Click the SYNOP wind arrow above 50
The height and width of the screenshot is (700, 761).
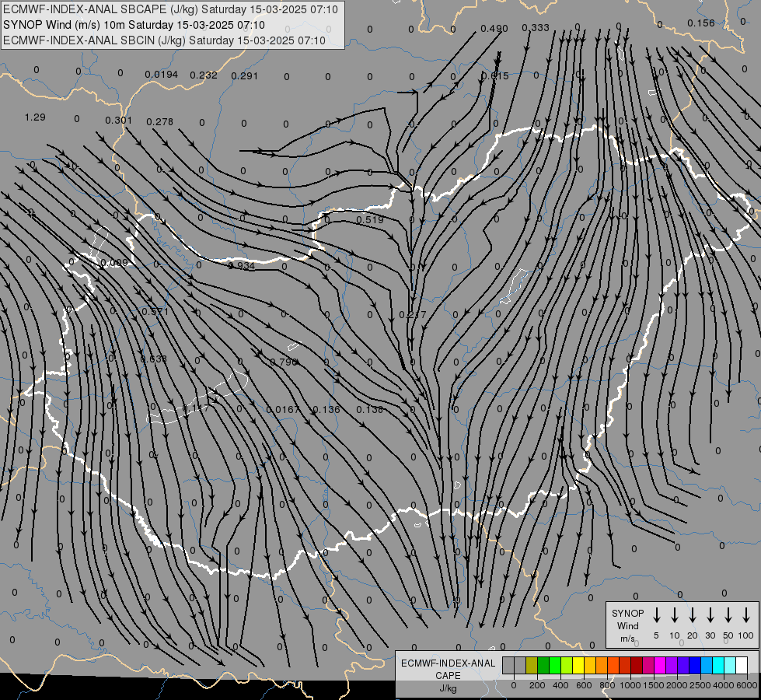point(728,615)
